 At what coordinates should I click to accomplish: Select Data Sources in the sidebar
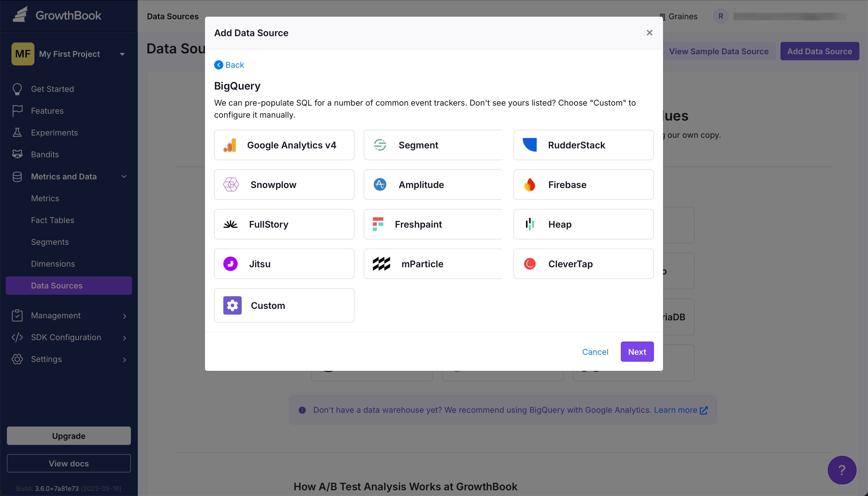click(69, 286)
